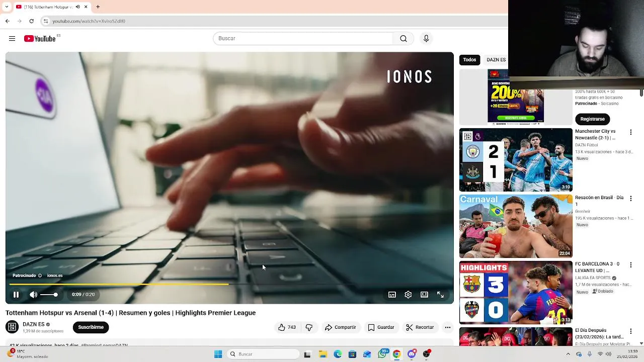
Task: Open the Carnaval Brasil video thumbnail
Action: pyautogui.click(x=516, y=226)
